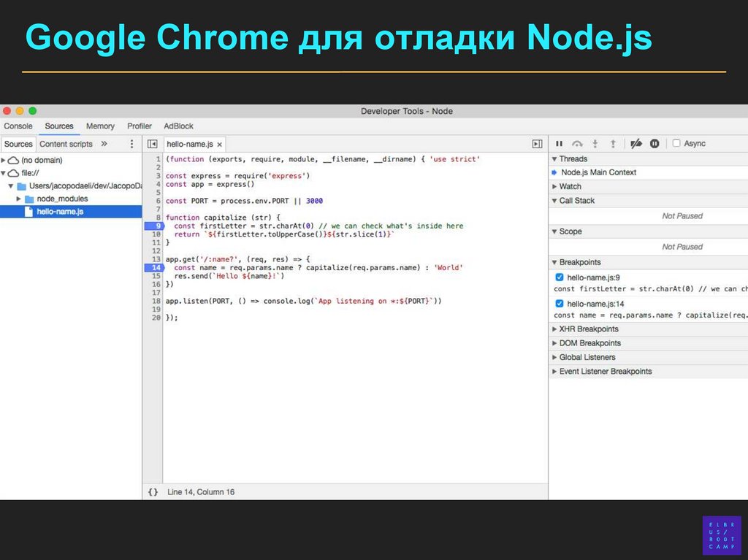Expand the XHR Breakpoints section

point(554,329)
